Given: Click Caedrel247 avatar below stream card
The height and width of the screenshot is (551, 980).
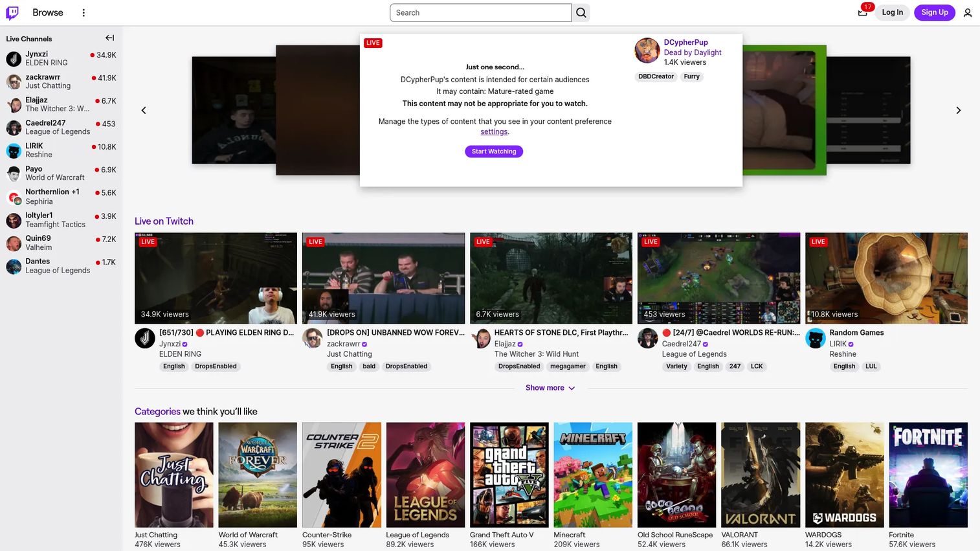Looking at the screenshot, I should pos(648,338).
